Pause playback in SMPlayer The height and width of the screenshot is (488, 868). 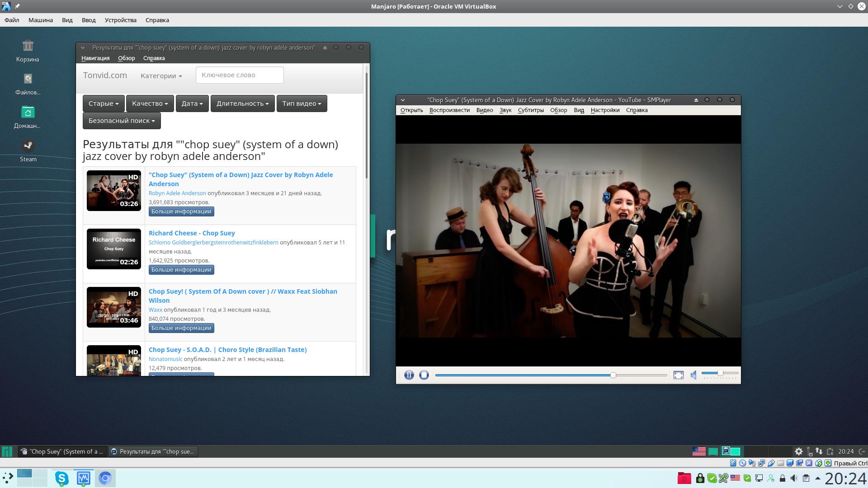pyautogui.click(x=409, y=375)
